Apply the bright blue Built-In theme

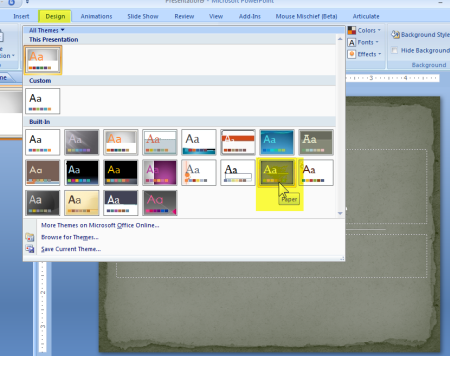tap(277, 142)
